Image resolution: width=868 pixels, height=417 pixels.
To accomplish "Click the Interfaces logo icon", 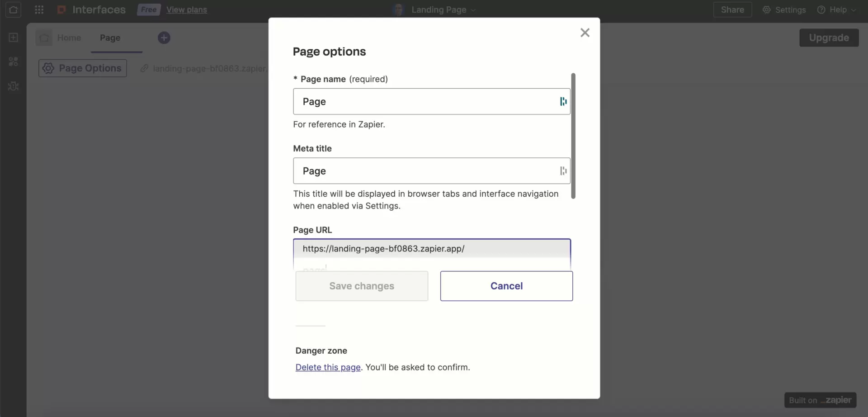I will [x=61, y=9].
